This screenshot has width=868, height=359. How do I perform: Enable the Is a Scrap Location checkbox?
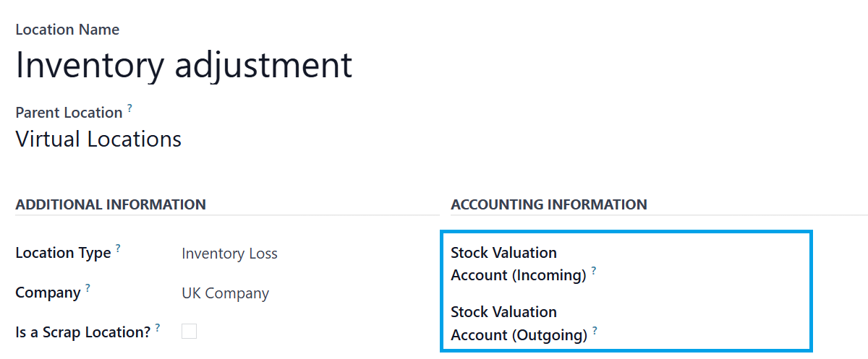189,332
